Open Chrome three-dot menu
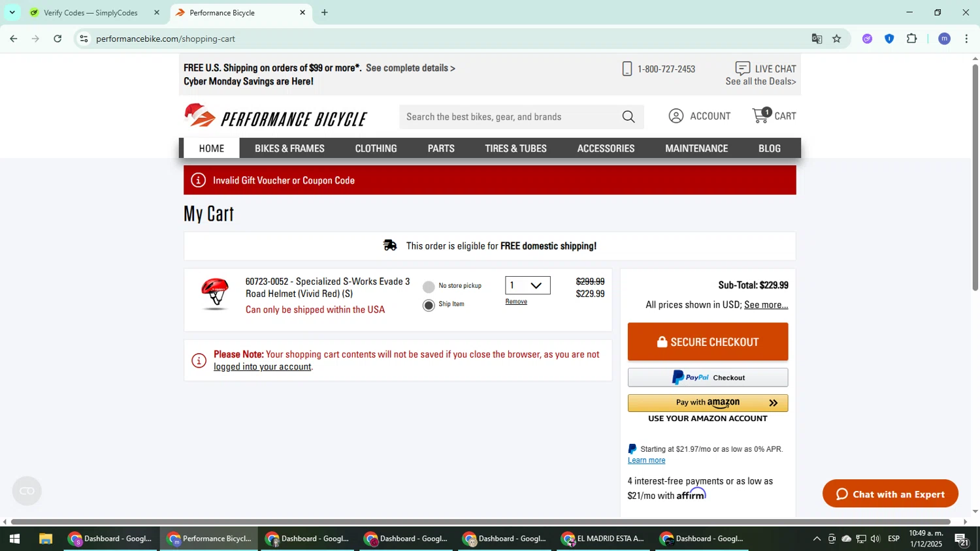Screen dimensions: 980x551 click(966, 39)
